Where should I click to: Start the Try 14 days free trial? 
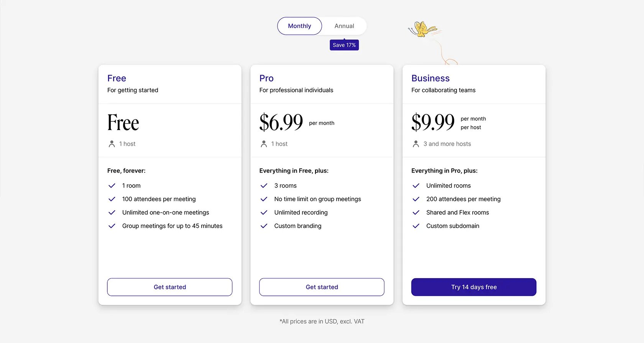pyautogui.click(x=474, y=287)
